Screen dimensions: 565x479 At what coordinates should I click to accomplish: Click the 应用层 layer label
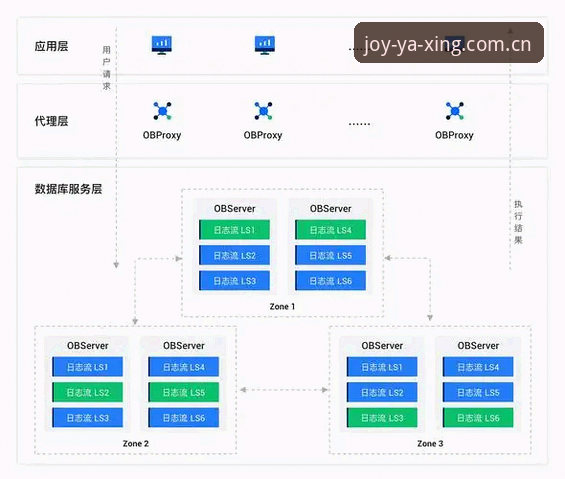pos(51,46)
